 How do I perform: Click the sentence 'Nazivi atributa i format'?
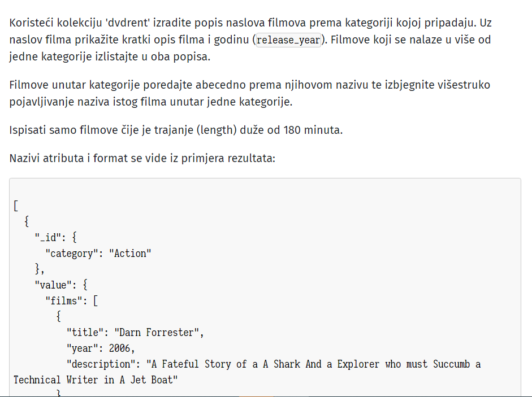[142, 158]
